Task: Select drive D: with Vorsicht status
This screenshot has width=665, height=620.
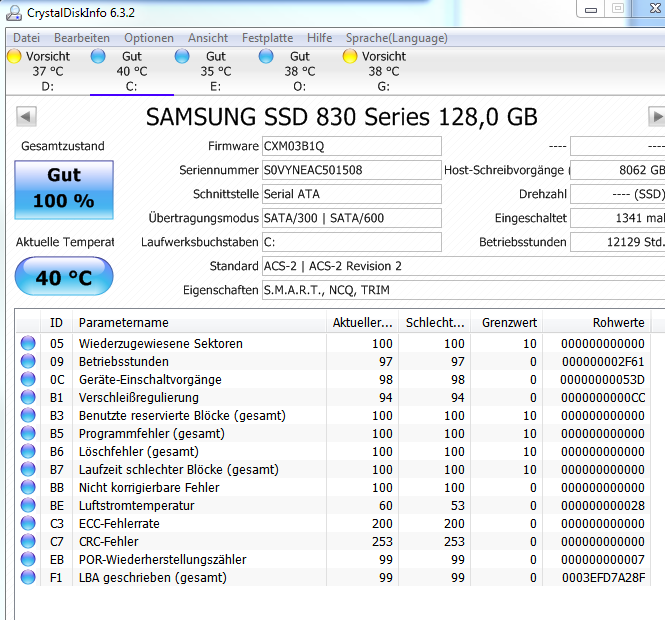Action: tap(48, 71)
